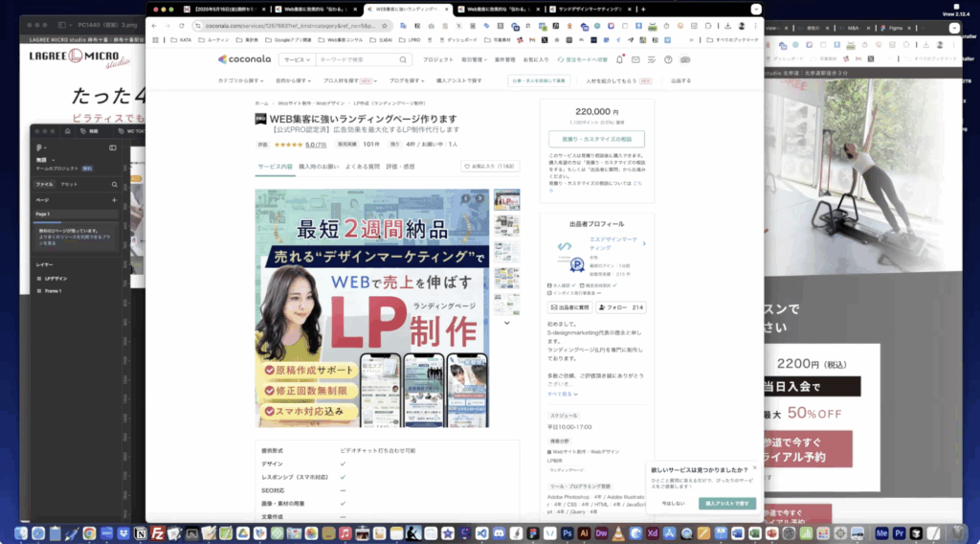
Task: Expand the category search dropdown
Action: (240, 80)
